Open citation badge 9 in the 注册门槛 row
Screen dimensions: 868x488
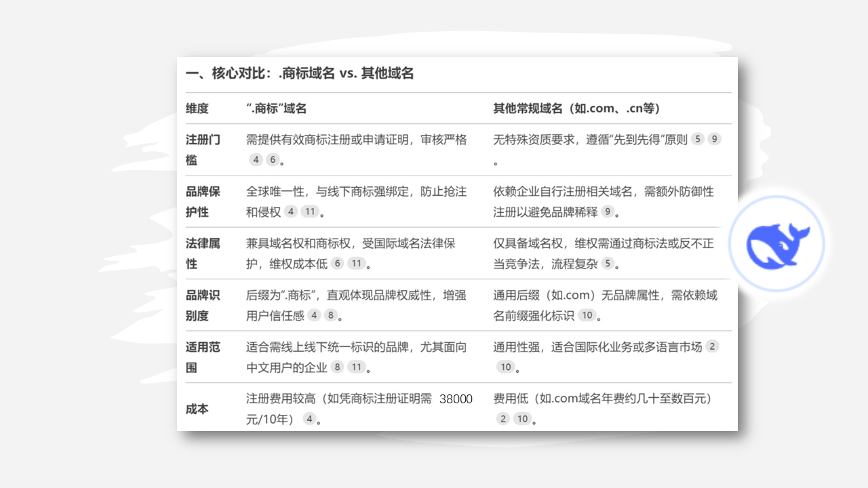tap(715, 138)
